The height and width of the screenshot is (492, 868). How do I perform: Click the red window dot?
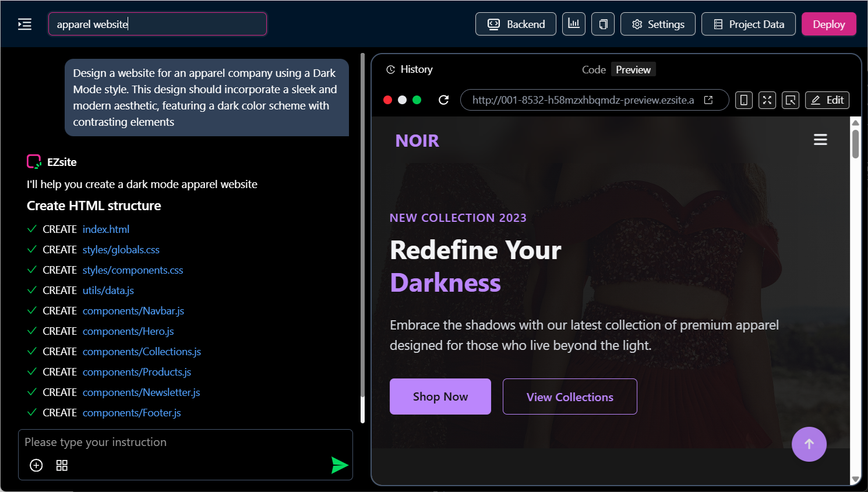[x=387, y=100]
